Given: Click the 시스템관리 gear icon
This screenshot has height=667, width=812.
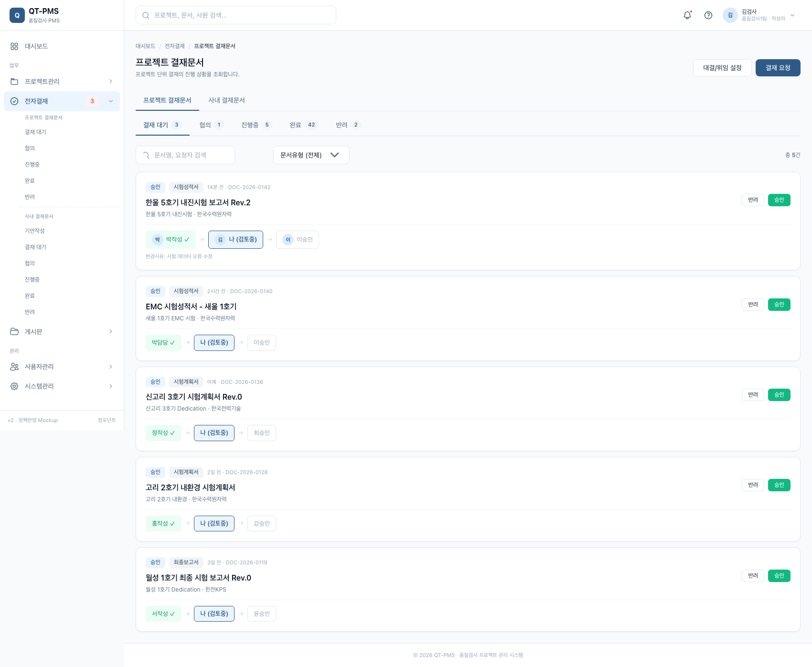Looking at the screenshot, I should (14, 386).
